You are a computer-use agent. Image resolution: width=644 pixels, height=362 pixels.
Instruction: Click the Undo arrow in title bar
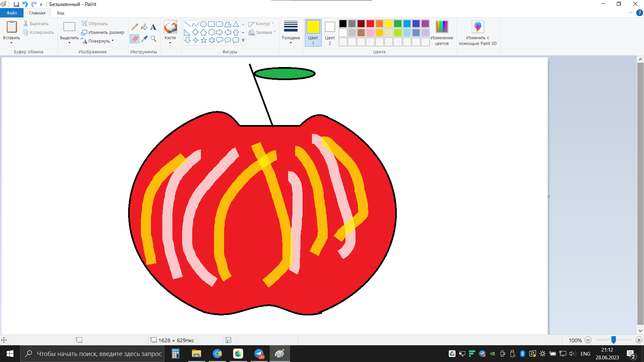25,4
